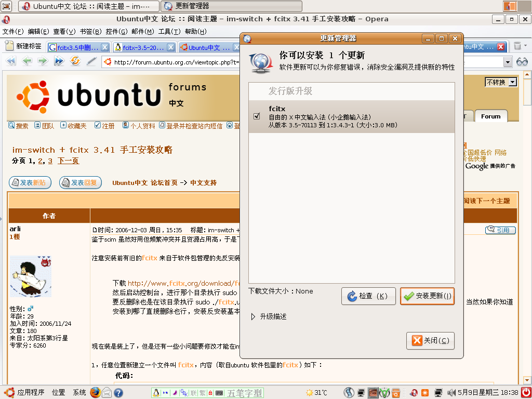This screenshot has width=532, height=399.
Task: Click the 注册 register link
Action: (x=104, y=126)
